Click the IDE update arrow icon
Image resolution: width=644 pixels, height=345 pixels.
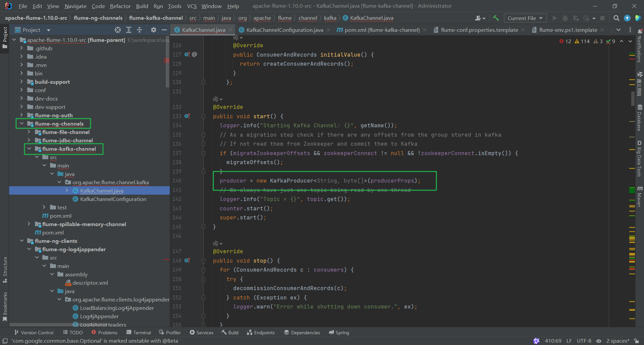click(x=627, y=18)
